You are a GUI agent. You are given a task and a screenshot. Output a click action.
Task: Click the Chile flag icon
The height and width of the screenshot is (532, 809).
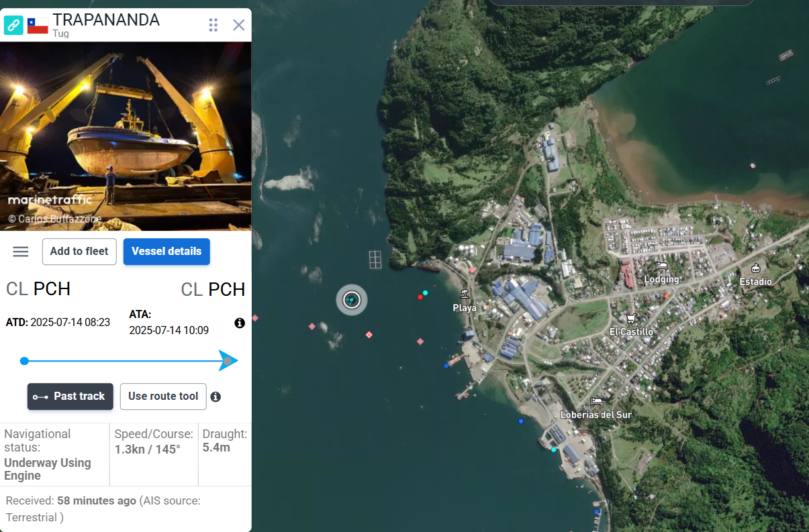pyautogui.click(x=38, y=25)
